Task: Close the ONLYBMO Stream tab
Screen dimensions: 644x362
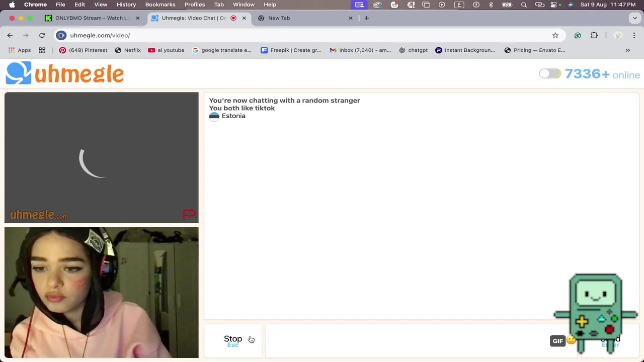Action: (x=137, y=18)
